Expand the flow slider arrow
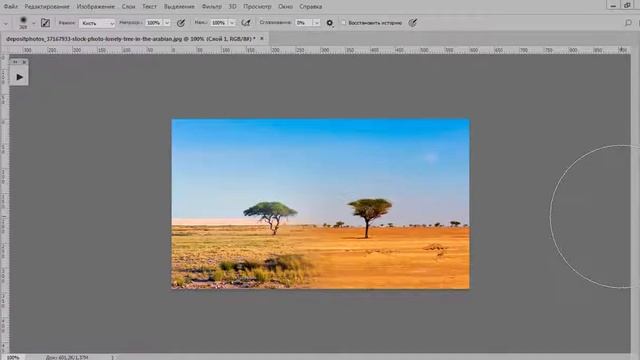The width and height of the screenshot is (640, 360). [232, 23]
